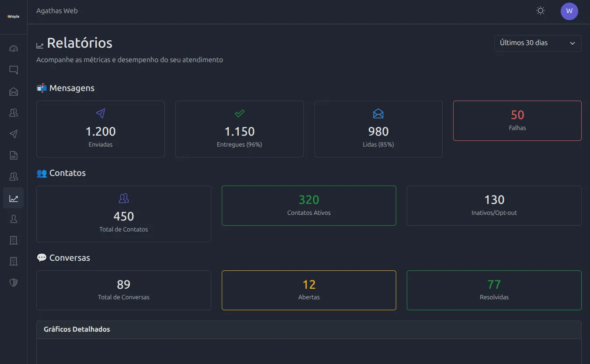Screen dimensions: 590x364
Task: Open the document page icon in sidebar
Action: coord(14,155)
